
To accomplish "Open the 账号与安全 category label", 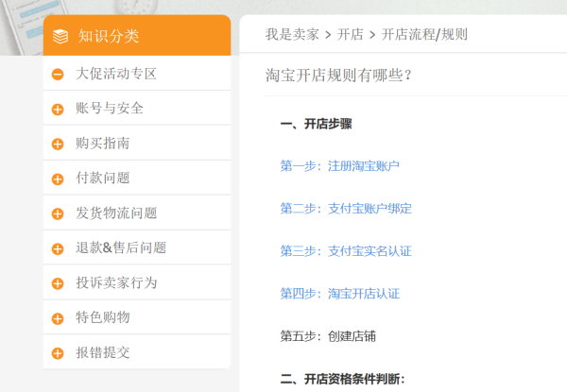I will coord(110,109).
